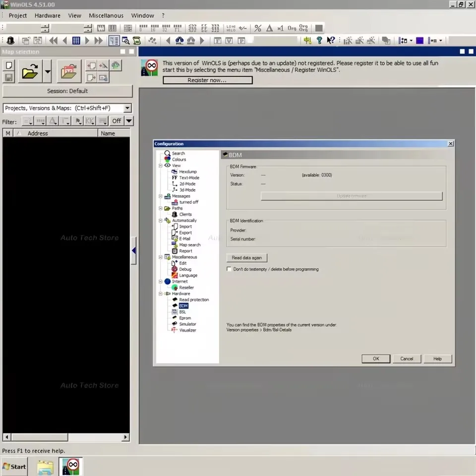Screen dimensions: 476x476
Task: Collapse the Internet tree node
Action: (160, 282)
